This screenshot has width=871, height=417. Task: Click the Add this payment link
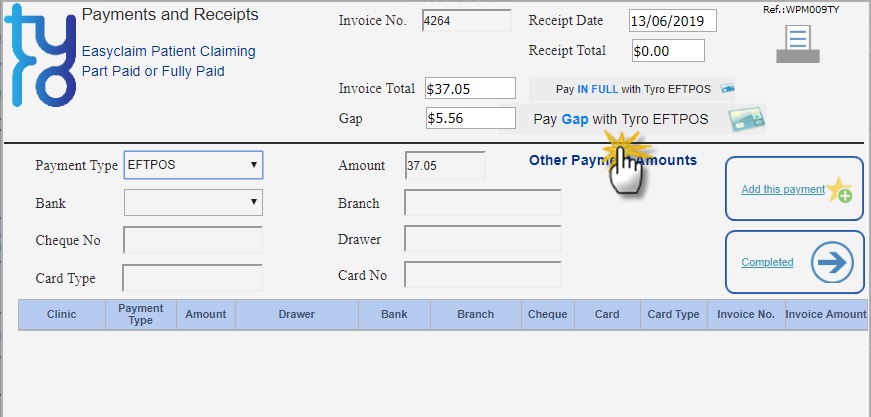(x=783, y=189)
